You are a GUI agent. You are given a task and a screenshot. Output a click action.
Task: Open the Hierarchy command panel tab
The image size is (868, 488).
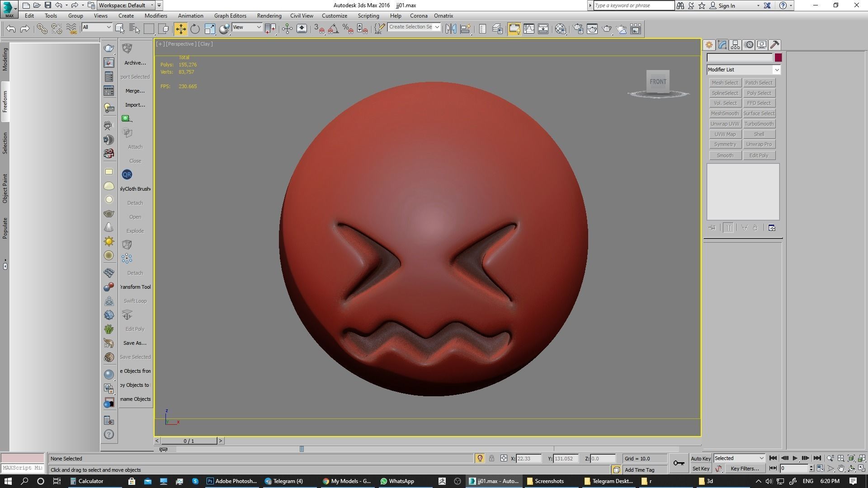point(735,45)
